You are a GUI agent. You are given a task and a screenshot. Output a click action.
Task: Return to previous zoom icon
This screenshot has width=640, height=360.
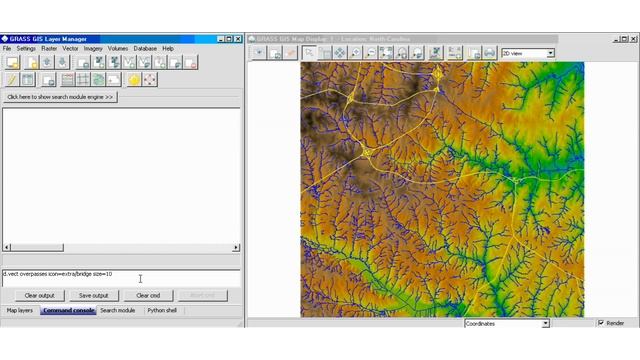[x=402, y=53]
